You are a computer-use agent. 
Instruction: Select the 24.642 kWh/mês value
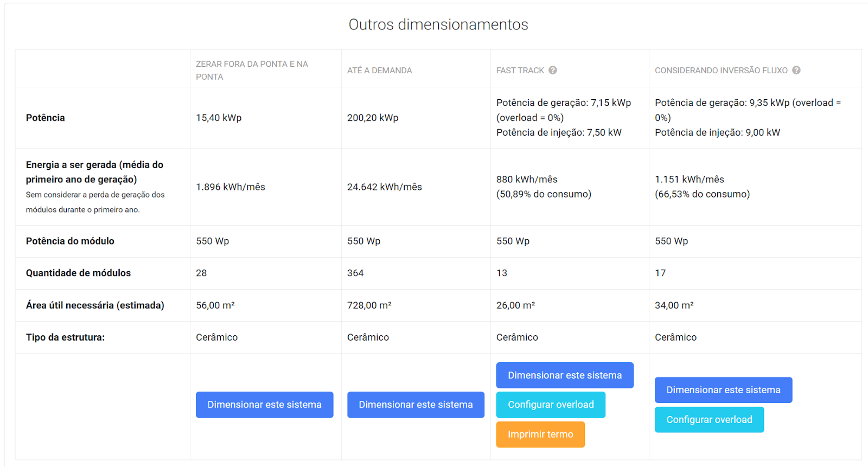[385, 187]
